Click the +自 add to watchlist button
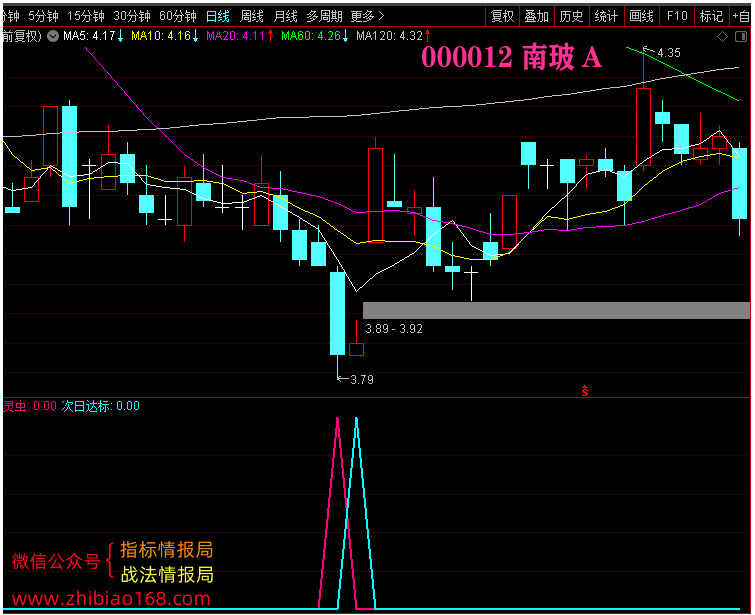The width and height of the screenshot is (755, 615). (x=741, y=16)
